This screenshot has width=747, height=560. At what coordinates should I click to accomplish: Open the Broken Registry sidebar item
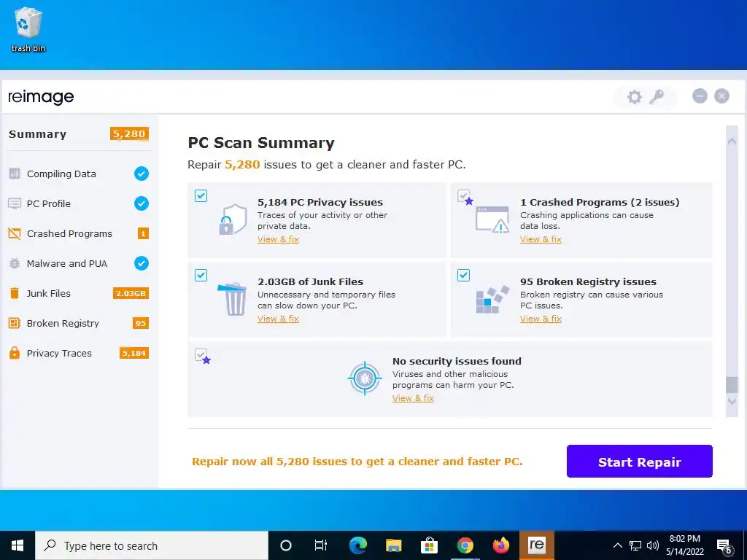[x=79, y=323]
